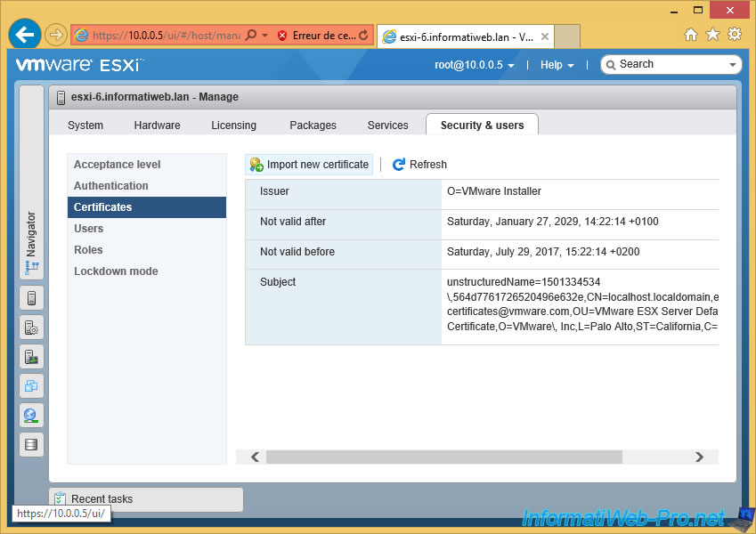This screenshot has height=534, width=756.
Task: Open the blank new tab button
Action: [x=567, y=36]
